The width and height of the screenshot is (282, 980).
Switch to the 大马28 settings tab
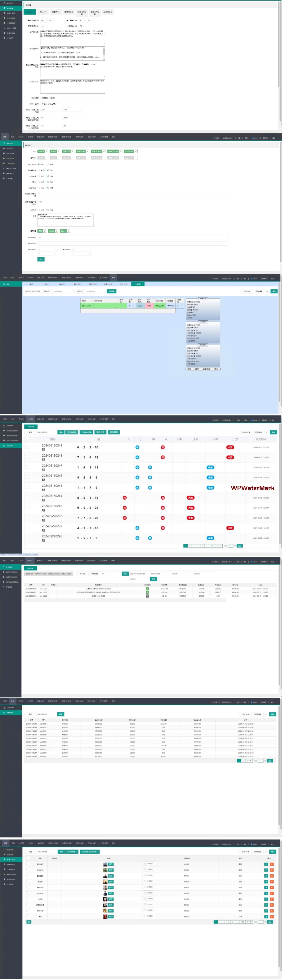coord(43,12)
